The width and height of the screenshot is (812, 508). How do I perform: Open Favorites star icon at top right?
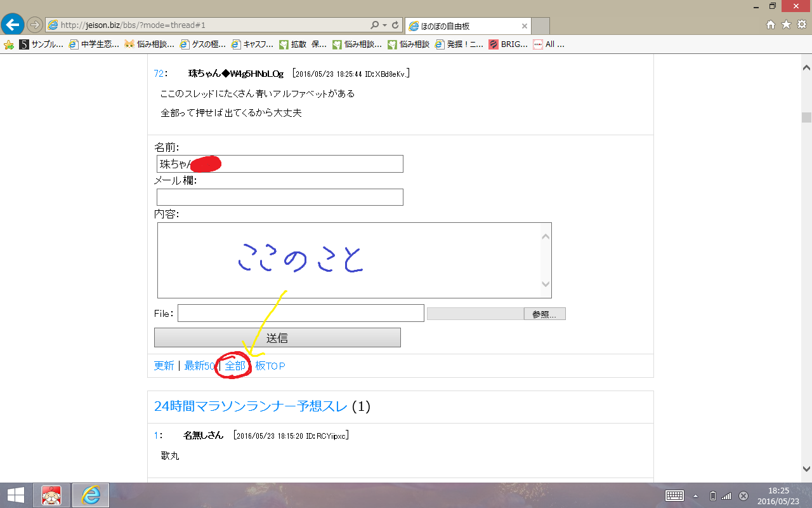tap(786, 25)
